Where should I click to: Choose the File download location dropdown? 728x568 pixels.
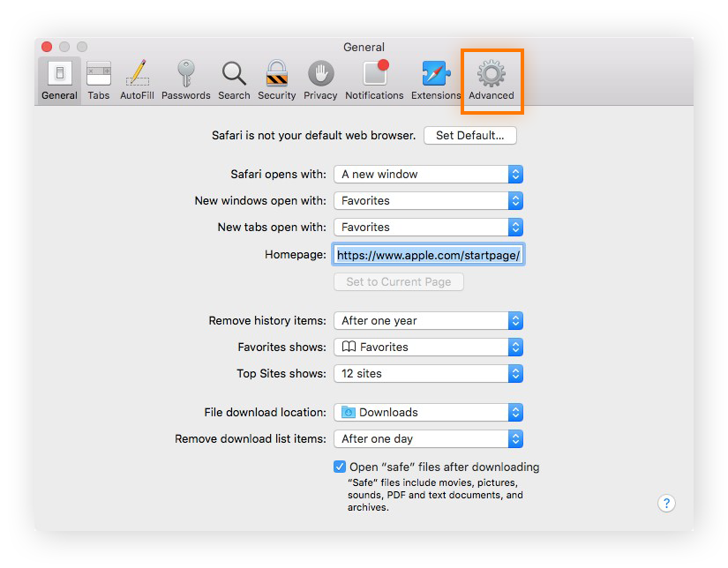[x=429, y=413]
